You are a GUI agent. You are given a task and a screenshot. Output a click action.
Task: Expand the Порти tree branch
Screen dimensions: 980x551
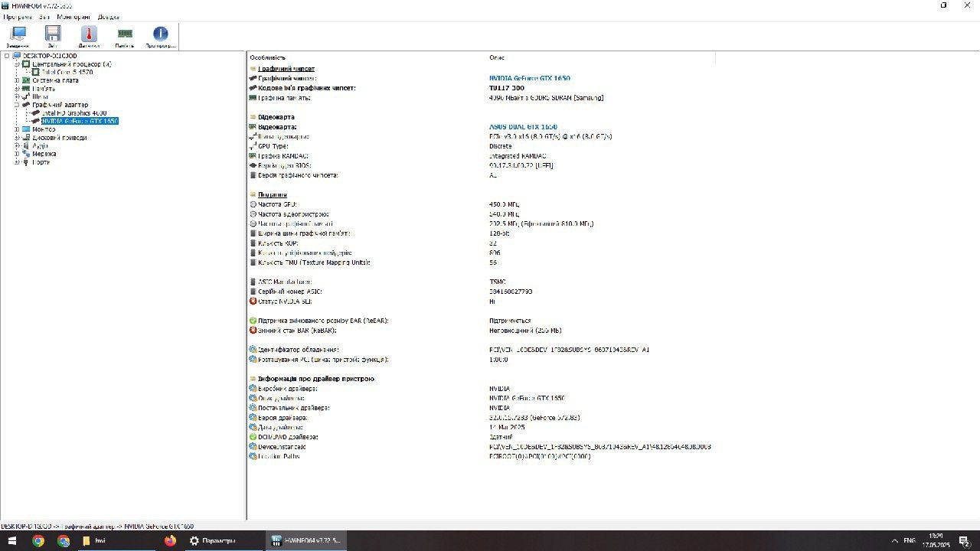(x=16, y=162)
